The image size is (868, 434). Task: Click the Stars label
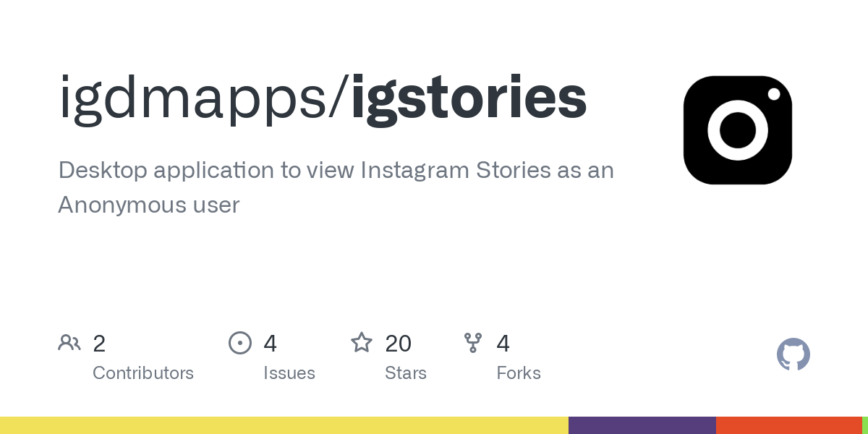pos(406,373)
